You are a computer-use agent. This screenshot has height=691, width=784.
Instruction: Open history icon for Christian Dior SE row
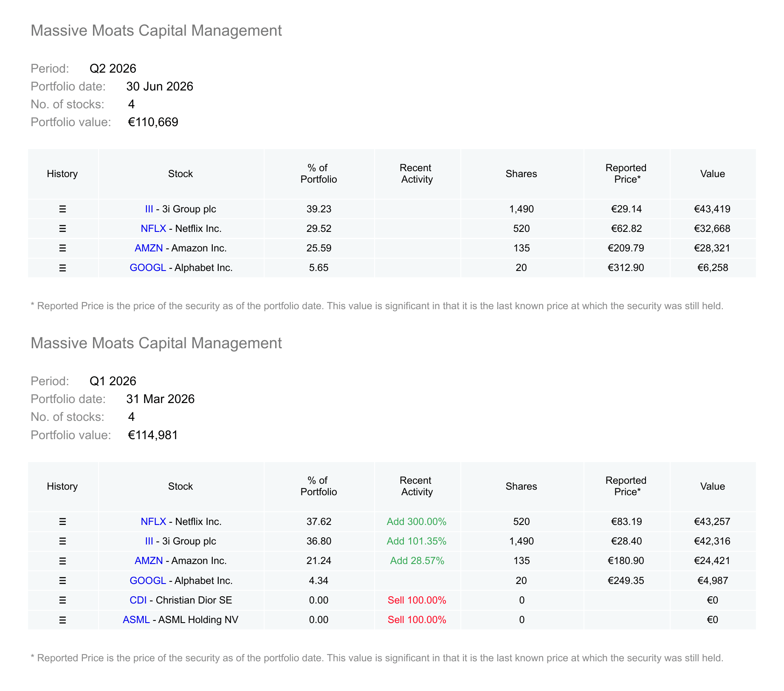pyautogui.click(x=62, y=600)
